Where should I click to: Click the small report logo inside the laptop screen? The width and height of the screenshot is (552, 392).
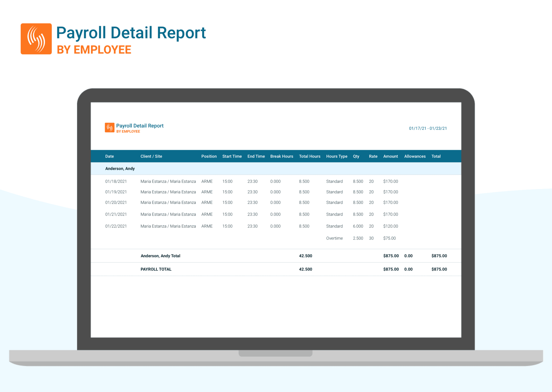pyautogui.click(x=109, y=127)
